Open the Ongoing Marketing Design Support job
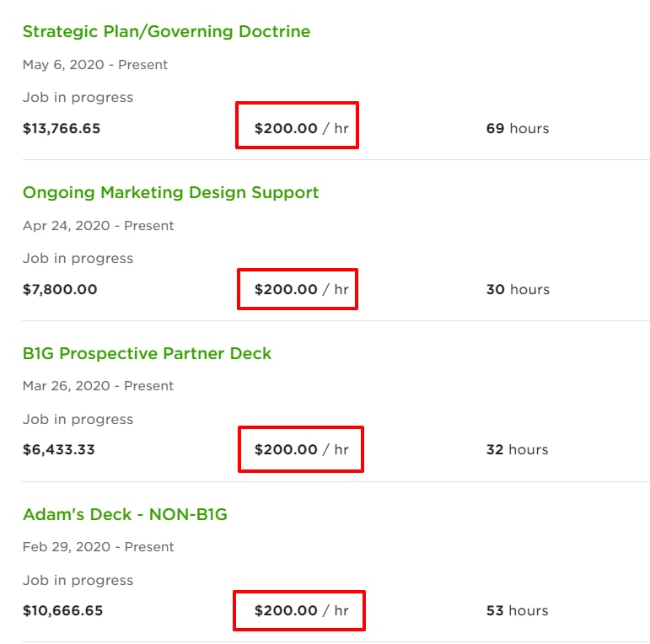 tap(170, 193)
